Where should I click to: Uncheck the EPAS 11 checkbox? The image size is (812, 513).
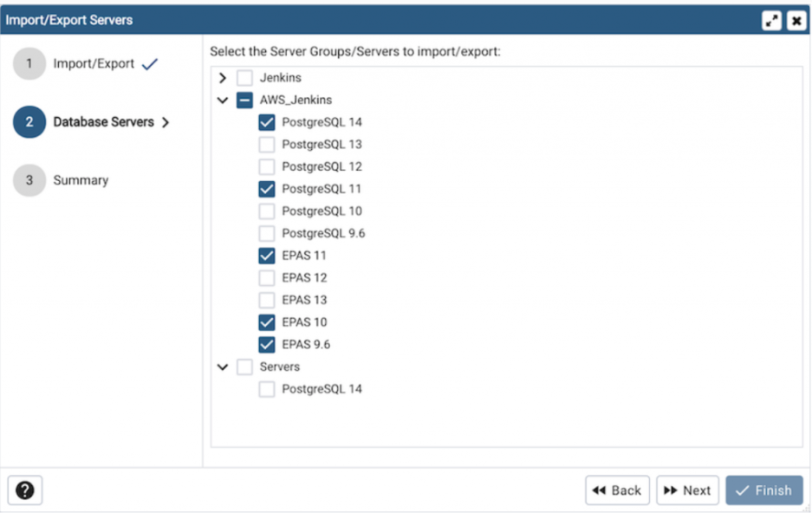(267, 256)
